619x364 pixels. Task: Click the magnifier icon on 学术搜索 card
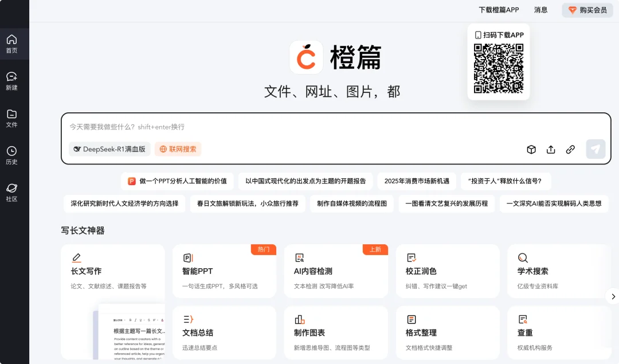click(x=523, y=258)
